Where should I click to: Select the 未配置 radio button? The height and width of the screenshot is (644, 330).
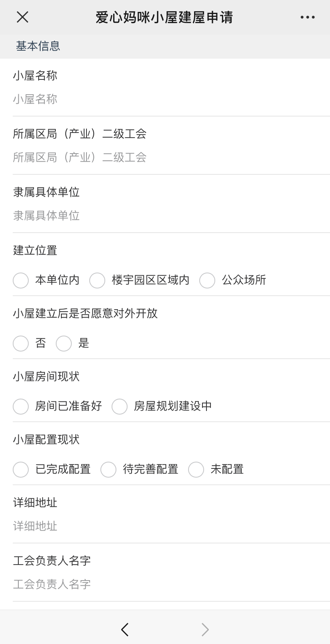click(196, 470)
